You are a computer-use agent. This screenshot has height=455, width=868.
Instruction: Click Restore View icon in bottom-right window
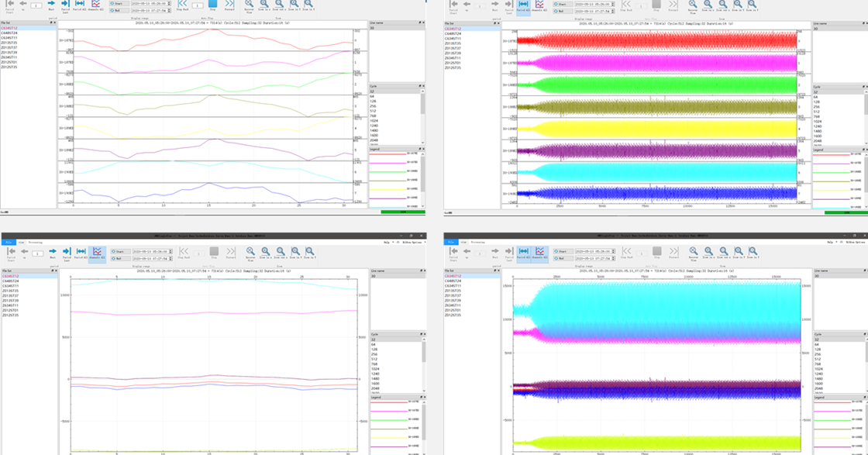[x=693, y=252]
